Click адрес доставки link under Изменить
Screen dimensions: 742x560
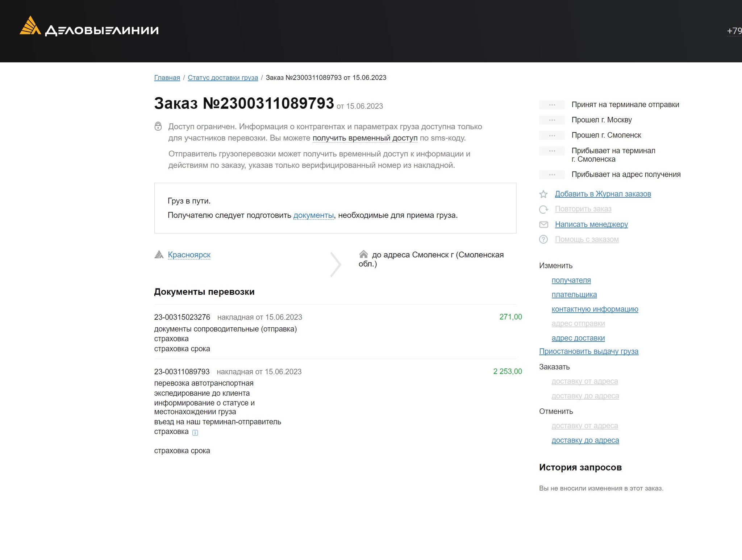[578, 338]
